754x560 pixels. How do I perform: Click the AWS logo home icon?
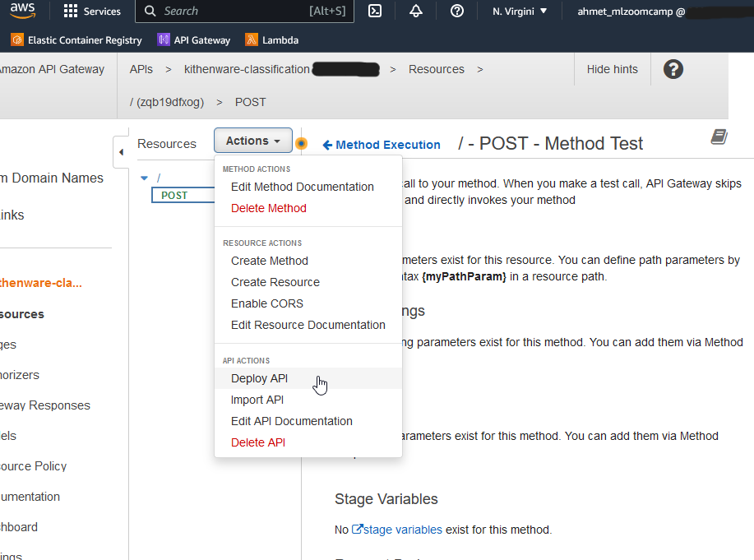click(x=22, y=11)
